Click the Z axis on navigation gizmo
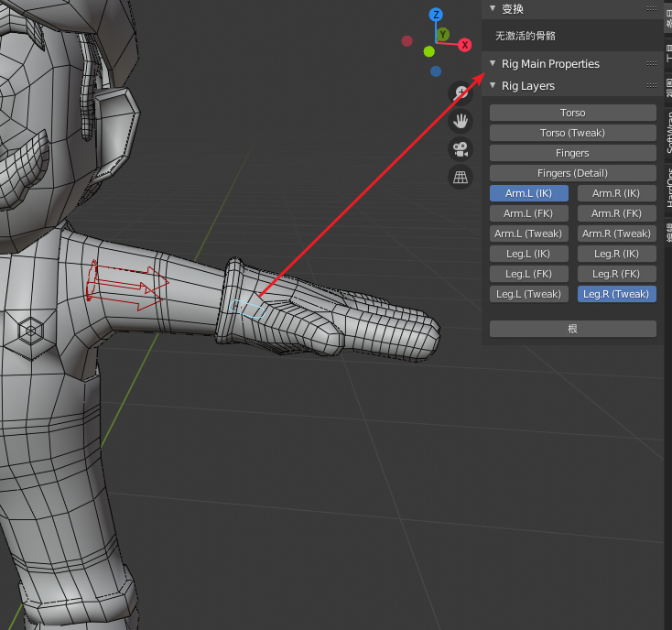This screenshot has width=672, height=630. click(x=436, y=15)
